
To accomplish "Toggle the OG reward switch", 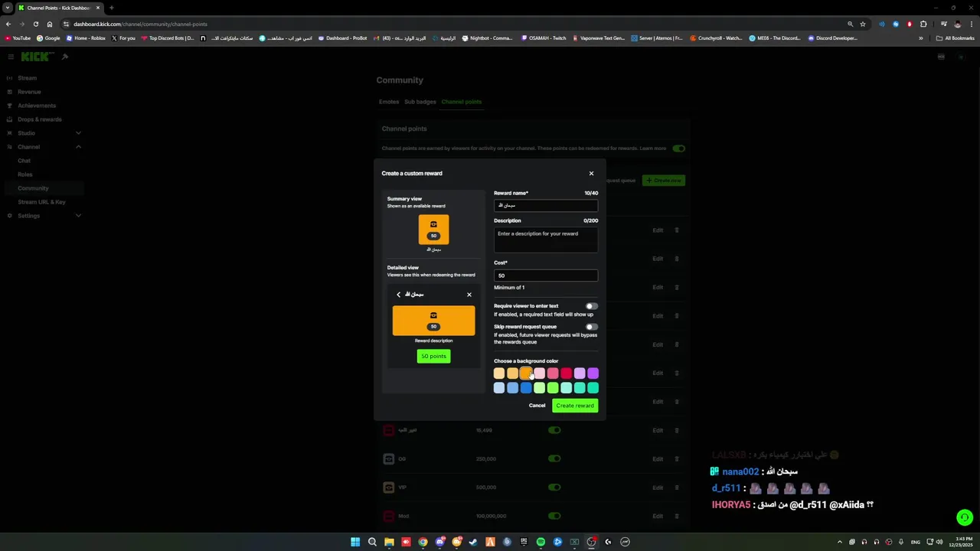I will tap(554, 459).
